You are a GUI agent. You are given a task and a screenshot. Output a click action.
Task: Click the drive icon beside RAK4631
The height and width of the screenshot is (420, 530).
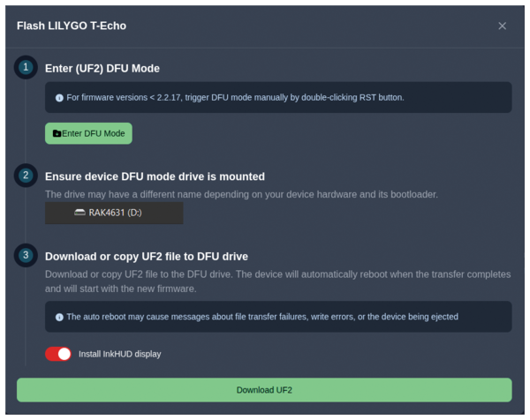tap(79, 213)
